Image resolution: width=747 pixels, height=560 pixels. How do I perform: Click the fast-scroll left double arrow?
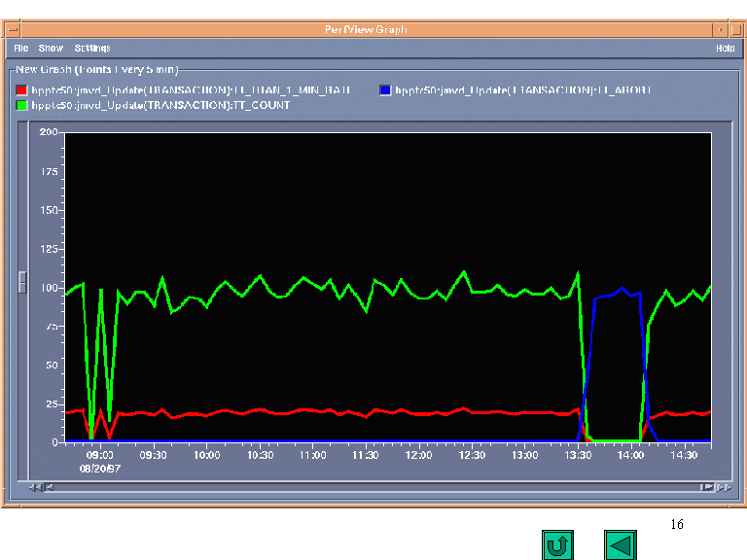tap(32, 487)
